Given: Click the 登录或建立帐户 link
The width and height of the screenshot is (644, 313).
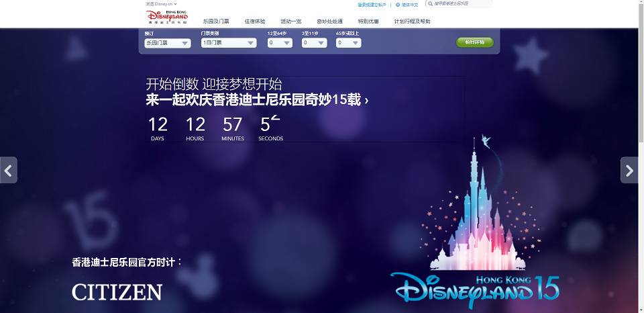Looking at the screenshot, I should pos(372,5).
